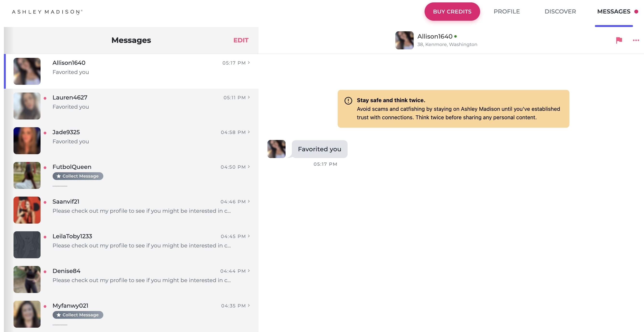Click the unread indicator dot beside Lauren4627
The height and width of the screenshot is (332, 644).
point(45,98)
